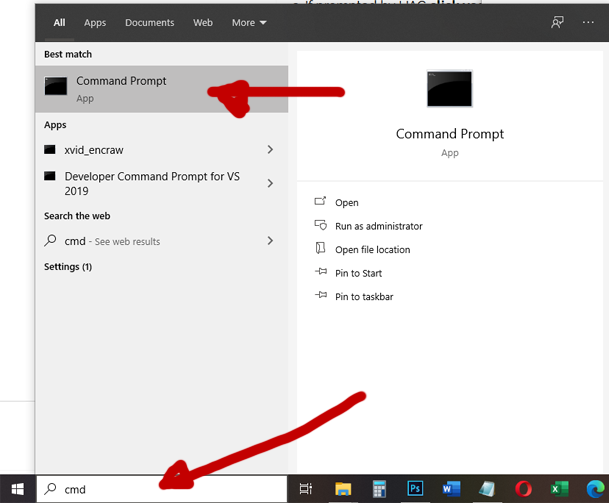Viewport: 609px width, 503px height.
Task: Click the Pin to taskbar pin icon
Action: pyautogui.click(x=320, y=295)
